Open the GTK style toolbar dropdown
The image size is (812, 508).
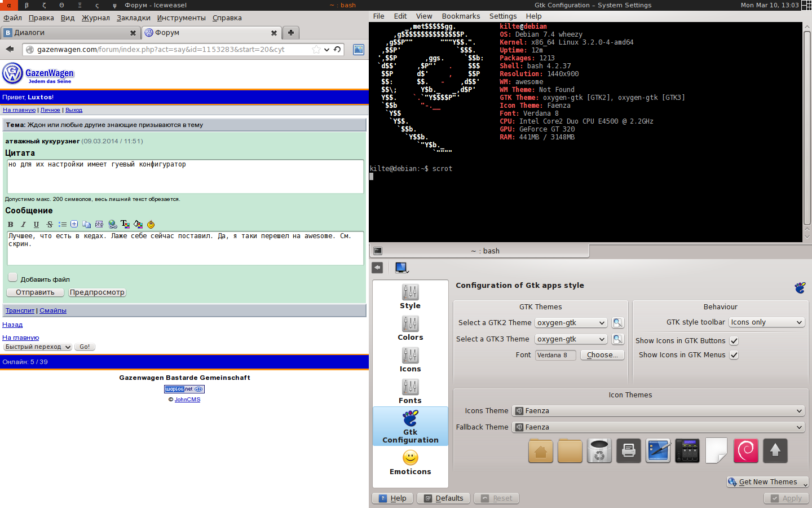[x=766, y=322]
